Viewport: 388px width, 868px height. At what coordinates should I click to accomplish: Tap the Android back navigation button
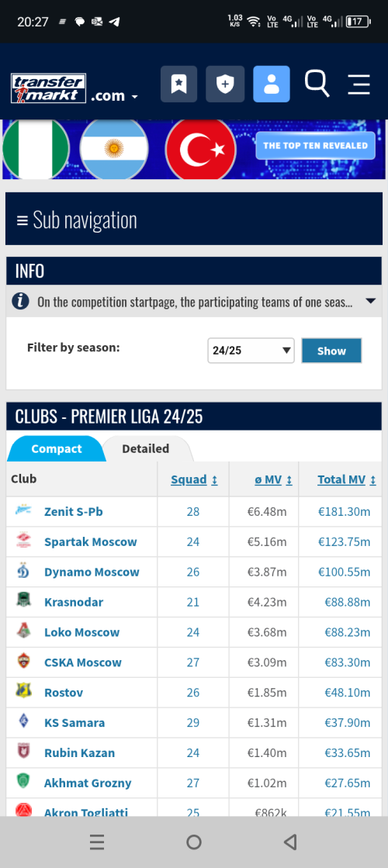coord(290,842)
